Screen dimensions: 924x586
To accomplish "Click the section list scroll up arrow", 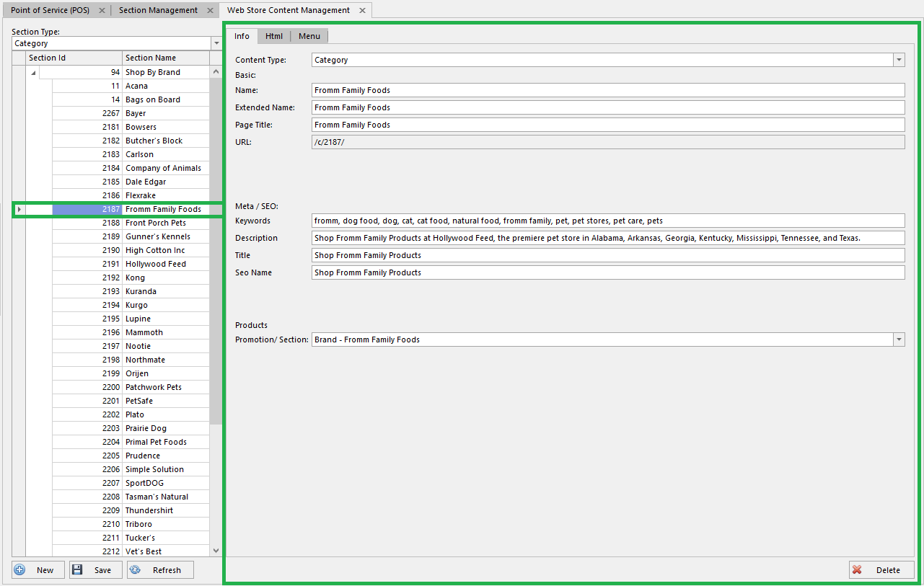I will coord(216,72).
